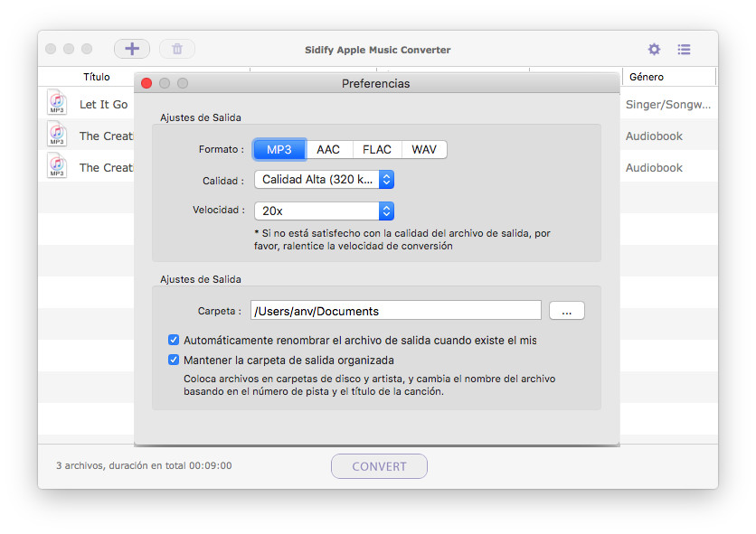Delete selected tracks with the trash button
Screen dimensions: 756x534
click(x=177, y=49)
